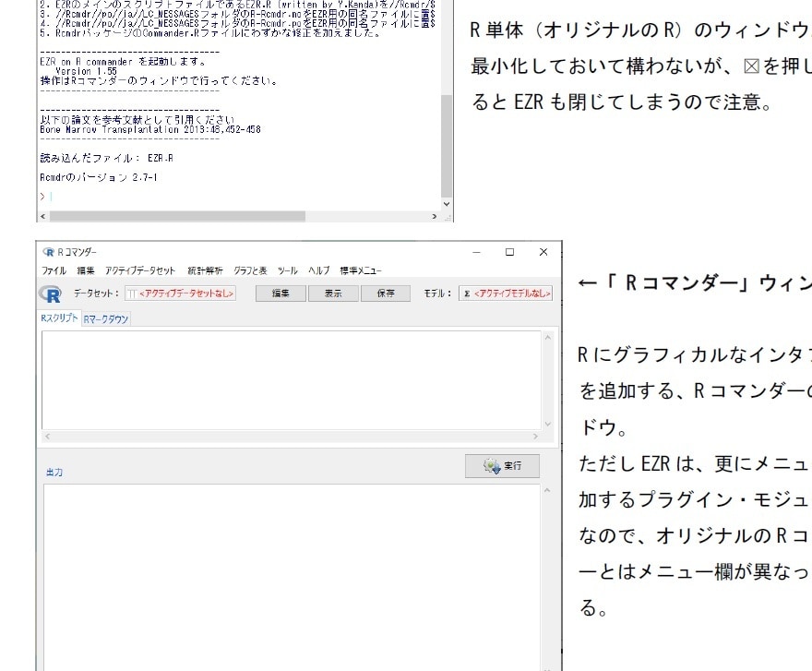Click the EZR on R commander を起動します line

pos(124,62)
